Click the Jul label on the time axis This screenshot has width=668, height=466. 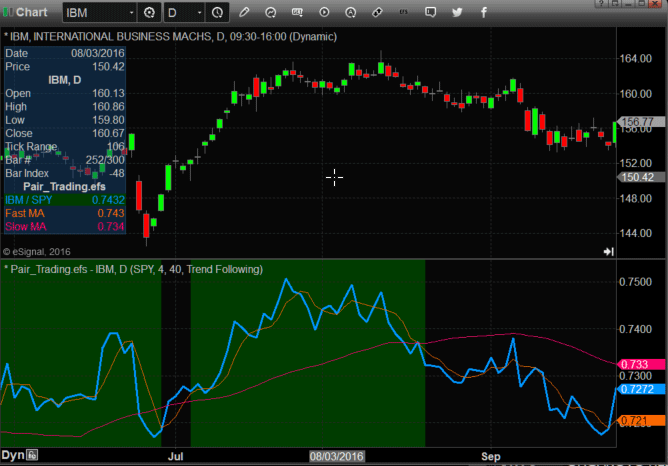pyautogui.click(x=176, y=457)
